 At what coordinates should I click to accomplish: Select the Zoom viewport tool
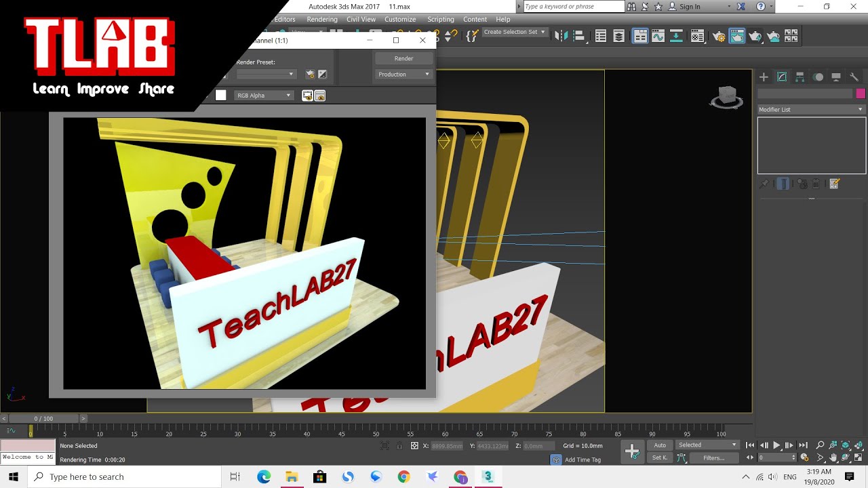tap(820, 445)
